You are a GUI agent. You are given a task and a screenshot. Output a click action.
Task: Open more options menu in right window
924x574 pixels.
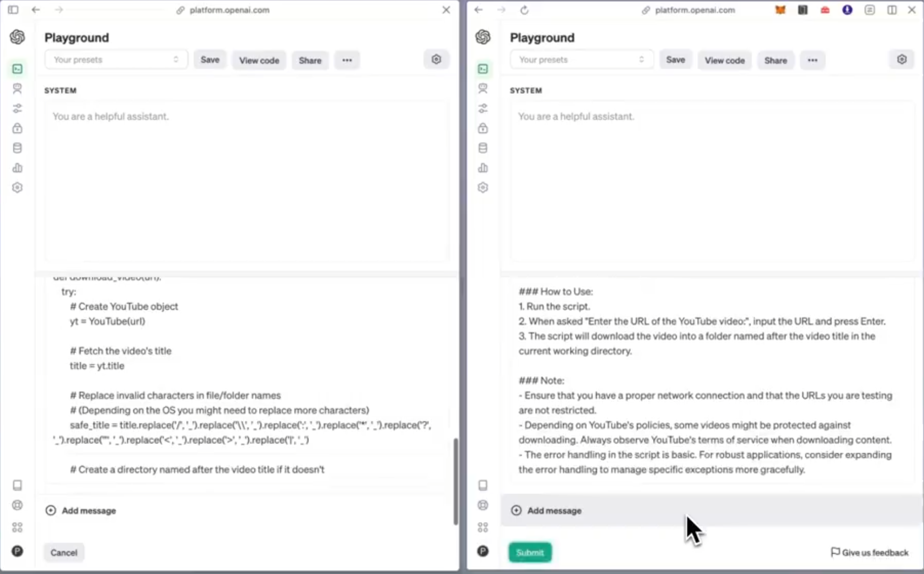813,60
